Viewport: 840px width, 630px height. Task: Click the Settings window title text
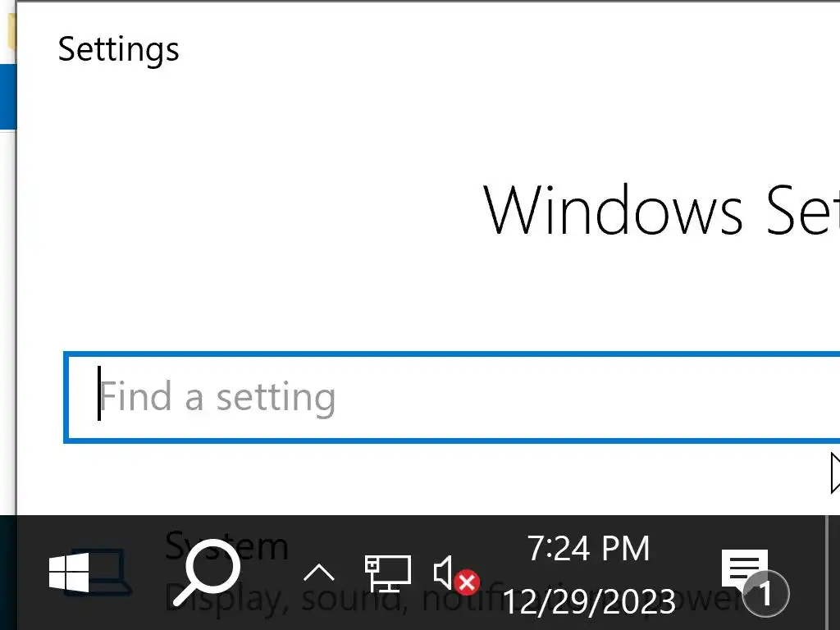pos(119,49)
